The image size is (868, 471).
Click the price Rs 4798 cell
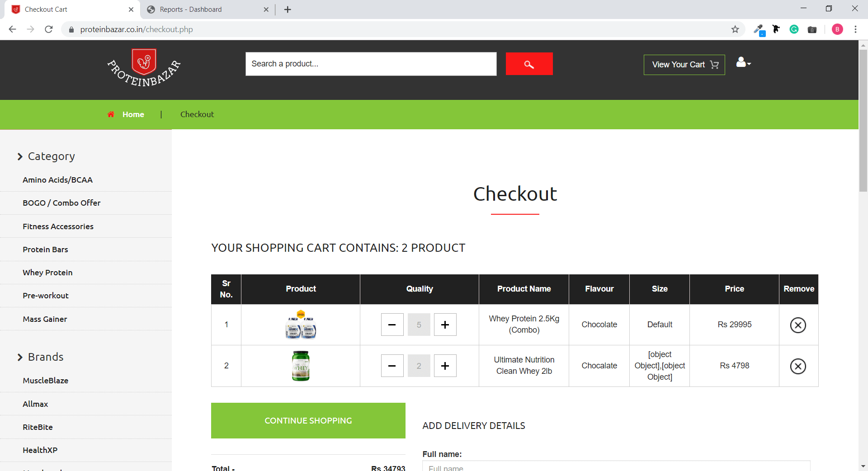coord(734,366)
